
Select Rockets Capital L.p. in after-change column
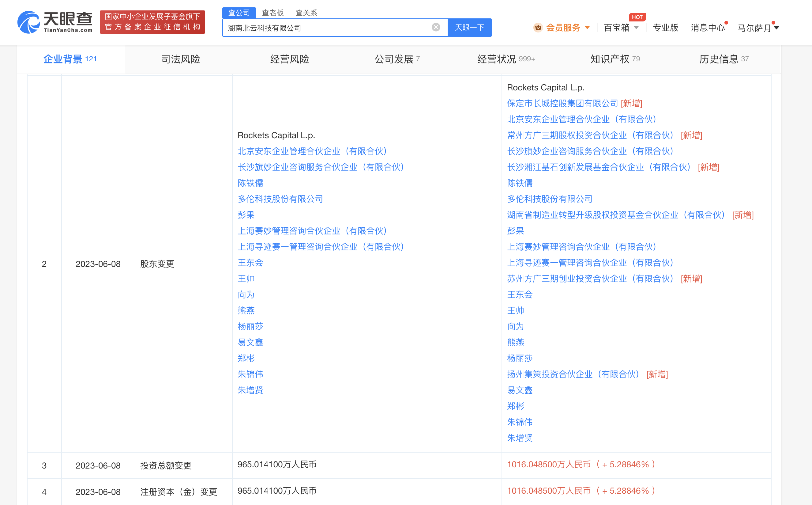(546, 88)
